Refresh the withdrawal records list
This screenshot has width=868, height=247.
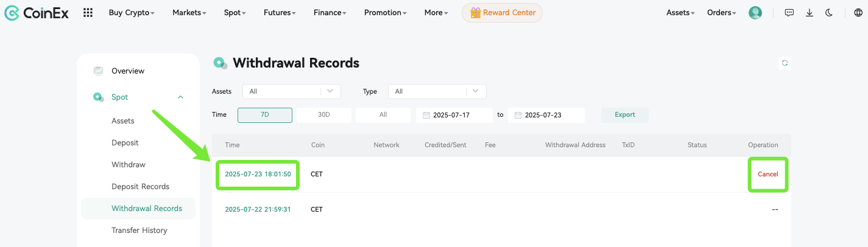[x=785, y=63]
